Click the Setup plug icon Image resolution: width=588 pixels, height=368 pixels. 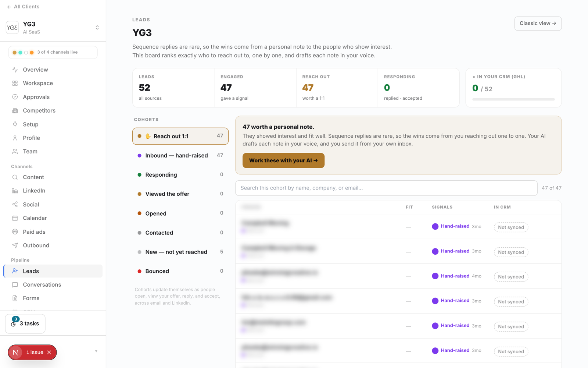click(x=15, y=124)
